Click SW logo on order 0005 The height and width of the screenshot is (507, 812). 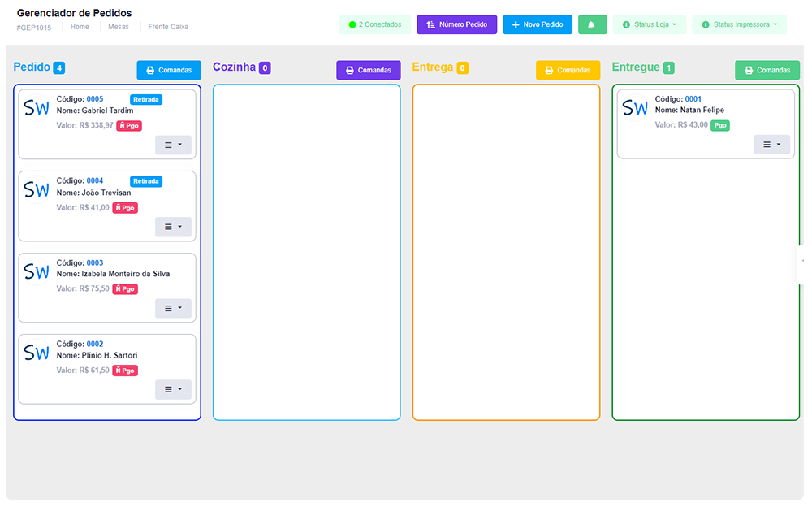point(37,108)
